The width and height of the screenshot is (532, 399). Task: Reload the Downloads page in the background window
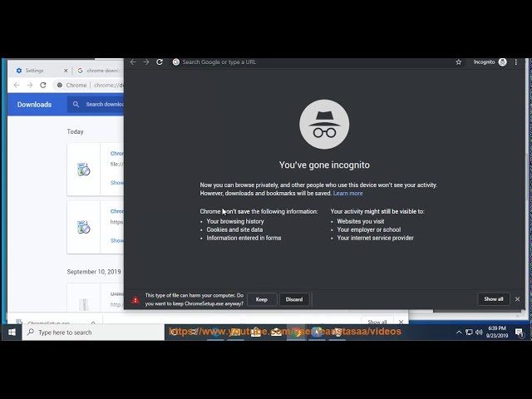point(43,85)
